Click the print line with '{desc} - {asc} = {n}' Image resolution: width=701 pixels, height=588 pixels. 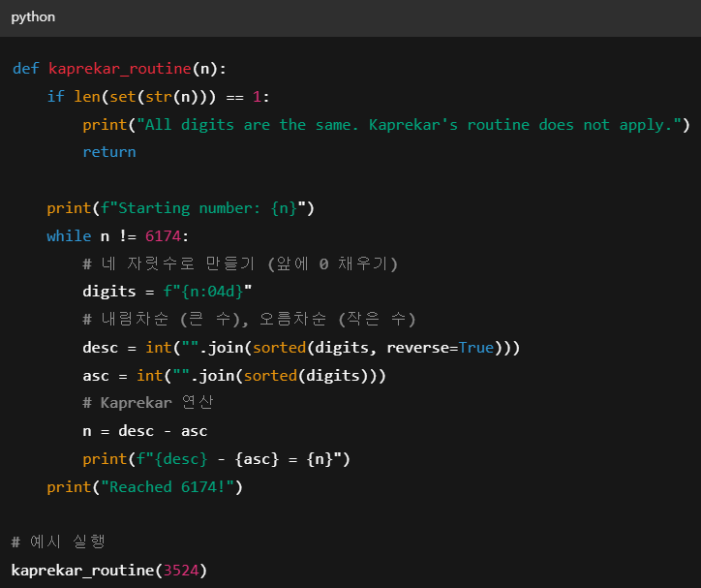(216, 459)
